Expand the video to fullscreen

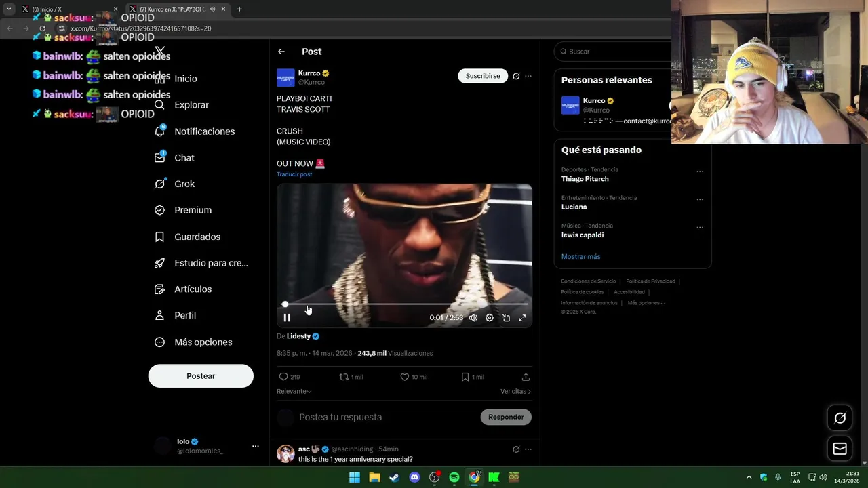522,317
